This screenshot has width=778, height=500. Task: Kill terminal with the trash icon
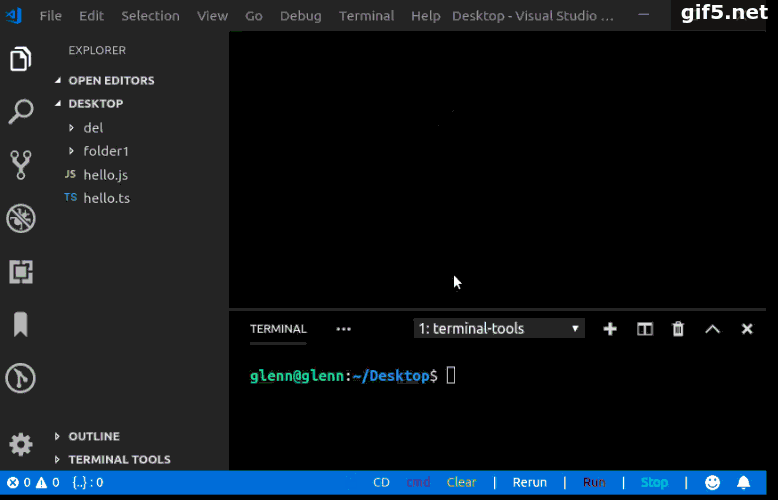point(678,329)
